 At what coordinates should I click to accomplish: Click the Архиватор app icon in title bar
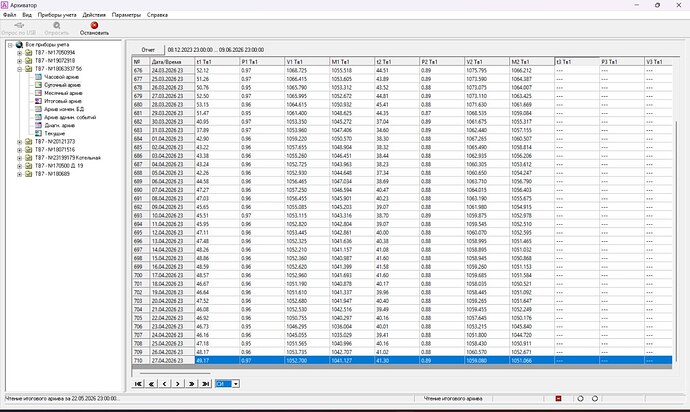pyautogui.click(x=4, y=5)
